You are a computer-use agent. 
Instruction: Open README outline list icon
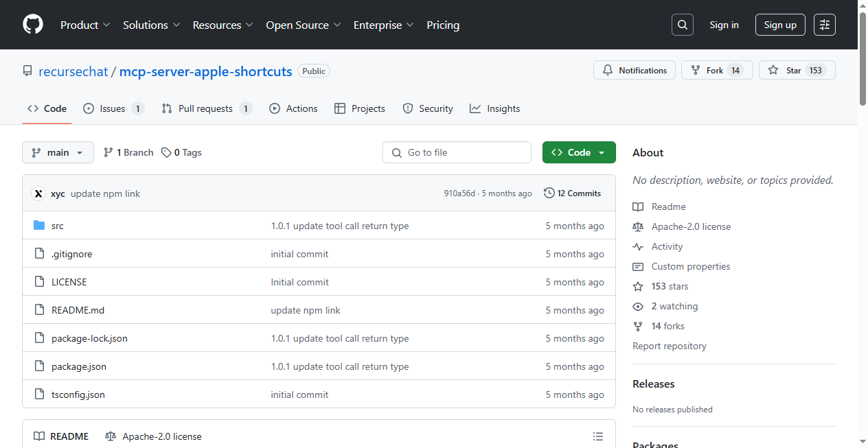[598, 436]
